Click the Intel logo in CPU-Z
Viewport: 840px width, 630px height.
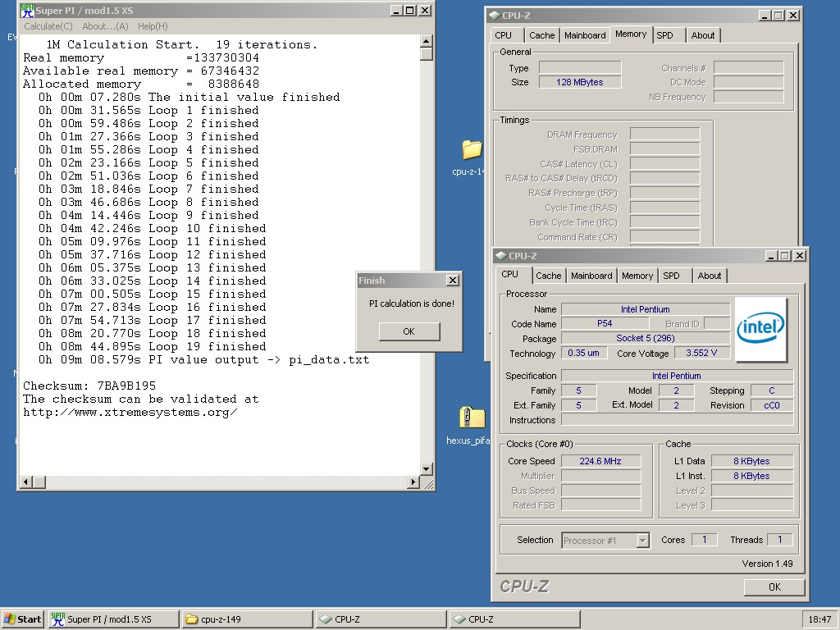[x=760, y=329]
